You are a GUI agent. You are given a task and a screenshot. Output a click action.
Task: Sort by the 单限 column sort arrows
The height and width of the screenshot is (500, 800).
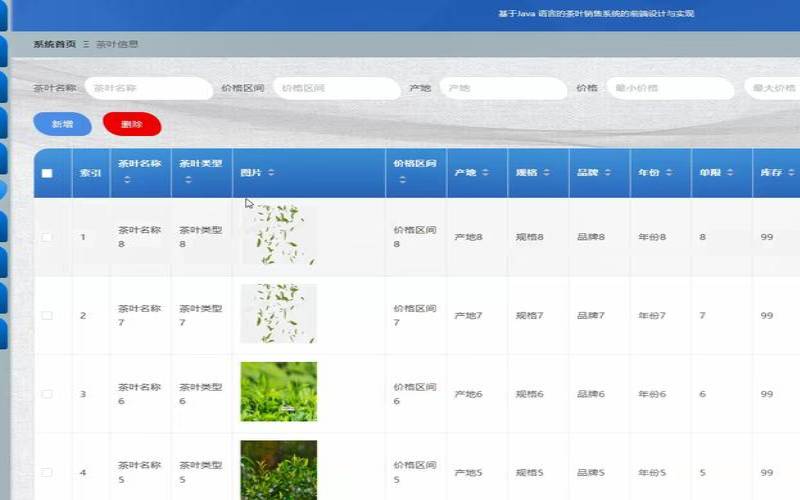pyautogui.click(x=730, y=172)
